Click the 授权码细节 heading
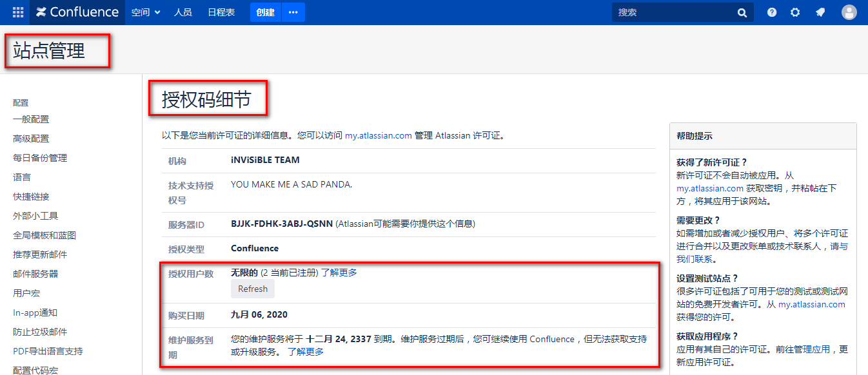The height and width of the screenshot is (375, 868). coord(206,100)
